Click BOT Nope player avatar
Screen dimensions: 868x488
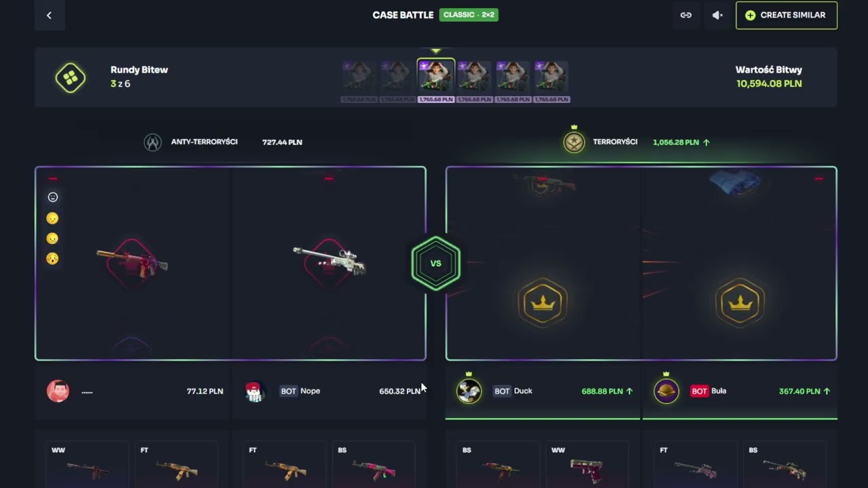point(254,391)
